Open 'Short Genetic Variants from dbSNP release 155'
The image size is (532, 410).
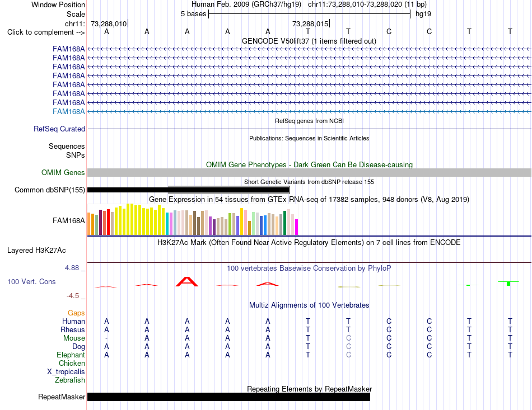[x=309, y=182]
